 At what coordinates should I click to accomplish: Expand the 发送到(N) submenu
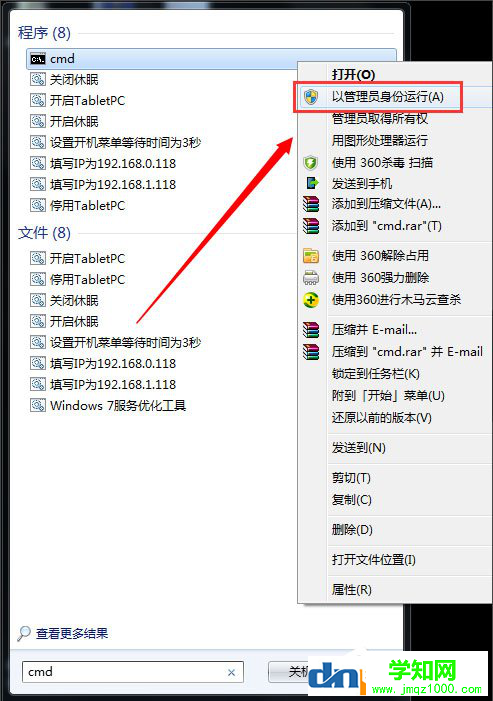click(358, 448)
